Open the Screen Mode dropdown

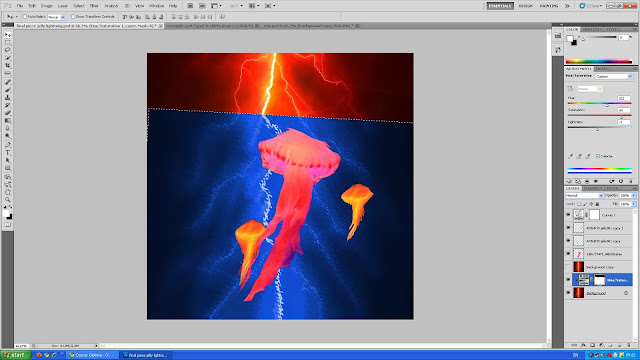pos(270,6)
